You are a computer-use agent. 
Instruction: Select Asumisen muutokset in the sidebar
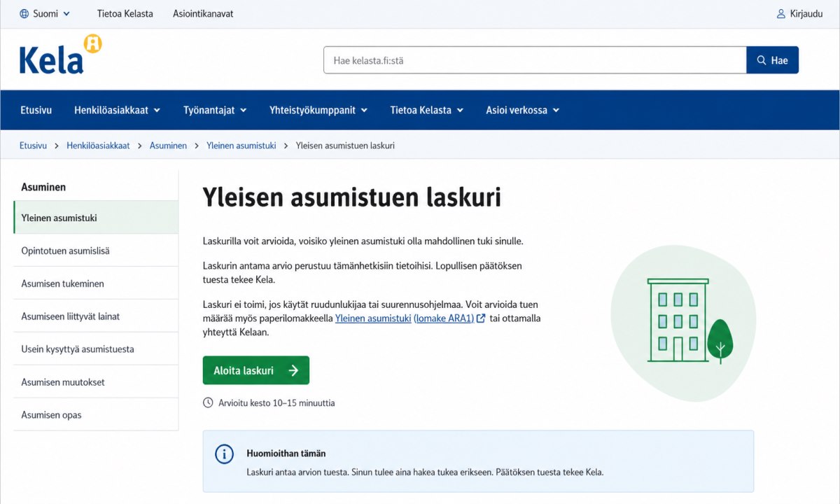pyautogui.click(x=96, y=382)
